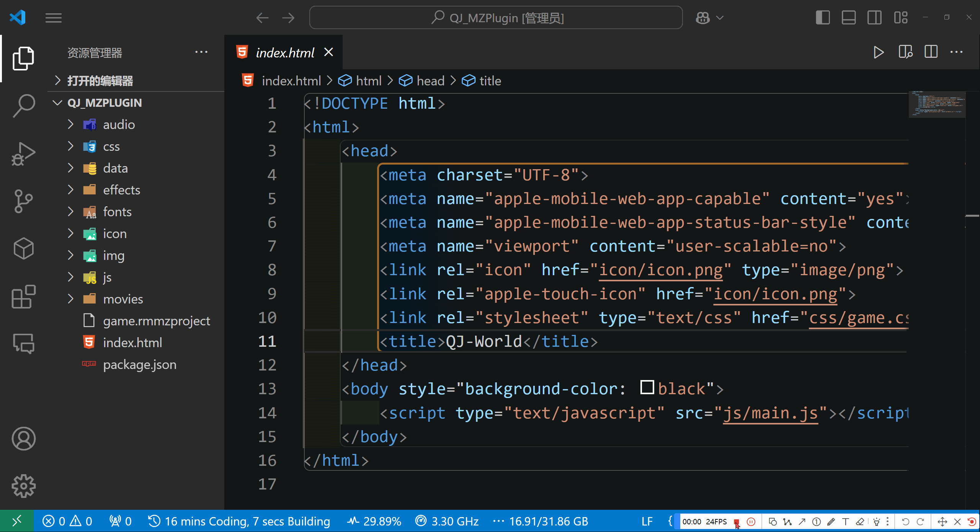Select the text annotation tool
Screen dimensions: 980x532
pyautogui.click(x=846, y=522)
